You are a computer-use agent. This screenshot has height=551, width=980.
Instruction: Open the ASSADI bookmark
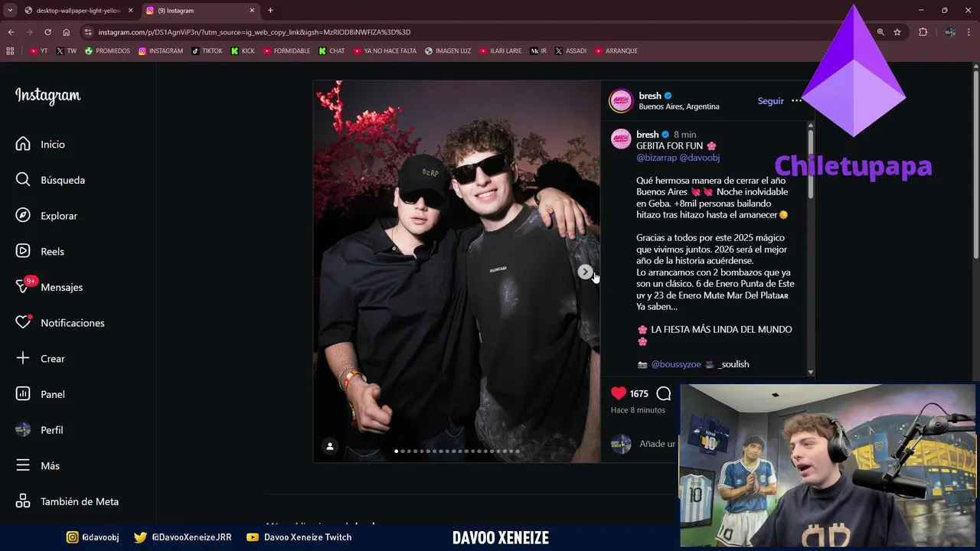[570, 51]
